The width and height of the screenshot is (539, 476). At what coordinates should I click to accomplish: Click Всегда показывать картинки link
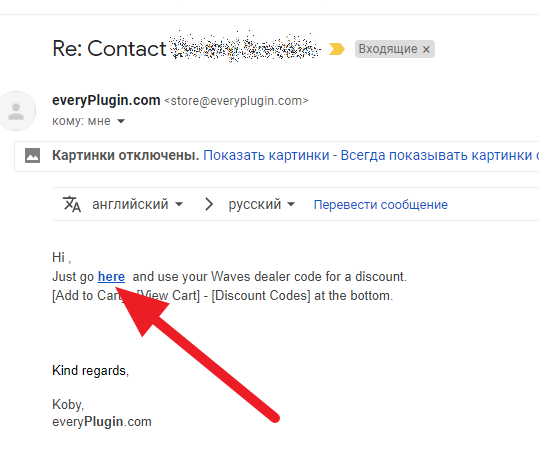tap(436, 155)
